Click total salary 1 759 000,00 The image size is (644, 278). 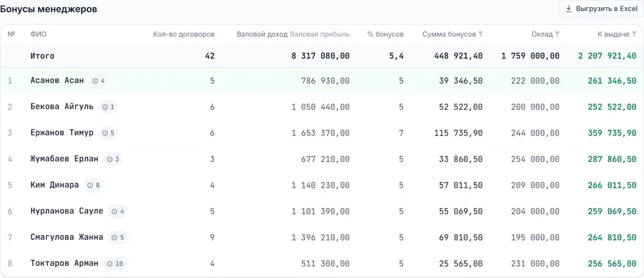click(530, 56)
